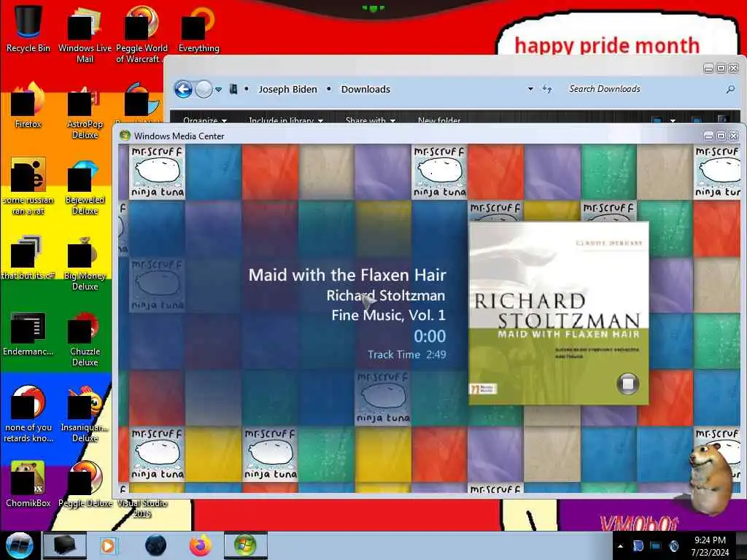Click the Maid with the Flaxen Hair title
Screen dimensions: 747x560
click(x=347, y=275)
